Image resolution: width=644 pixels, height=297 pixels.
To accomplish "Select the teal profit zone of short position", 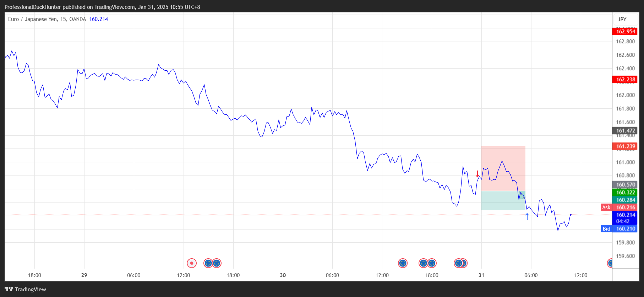I will click(503, 201).
